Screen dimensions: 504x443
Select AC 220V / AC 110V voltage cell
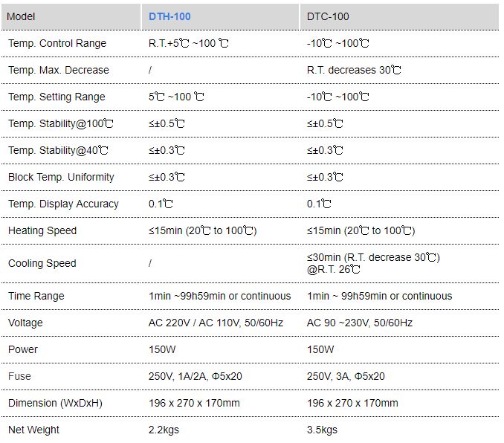(216, 323)
